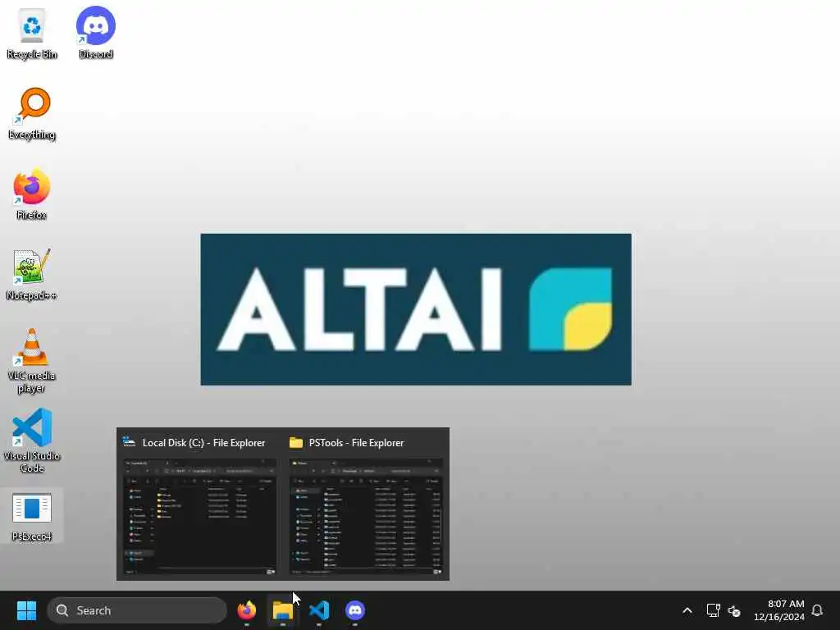Click the muted volume tray icon
Screen dimensions: 840x630
[734, 610]
